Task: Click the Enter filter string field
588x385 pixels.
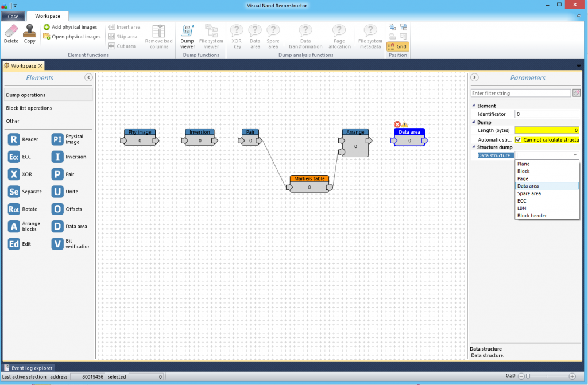Action: tap(520, 93)
